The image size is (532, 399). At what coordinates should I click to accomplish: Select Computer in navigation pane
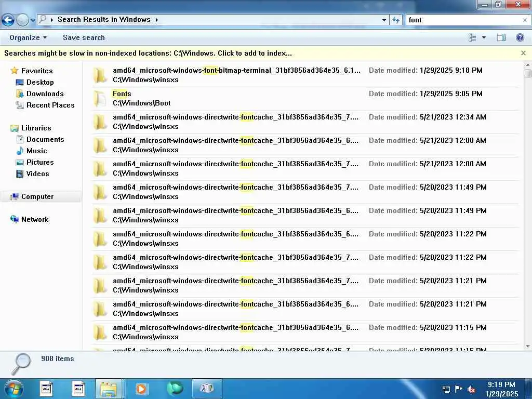[x=37, y=196]
